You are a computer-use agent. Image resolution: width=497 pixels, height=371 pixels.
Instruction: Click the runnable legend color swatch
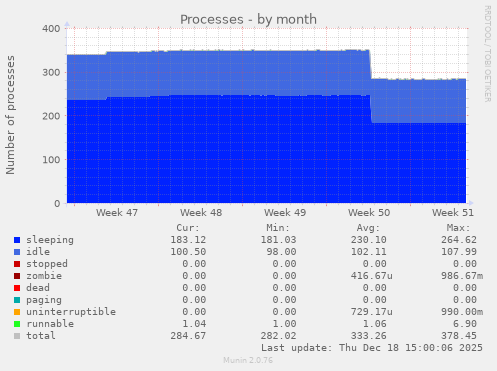click(x=17, y=324)
